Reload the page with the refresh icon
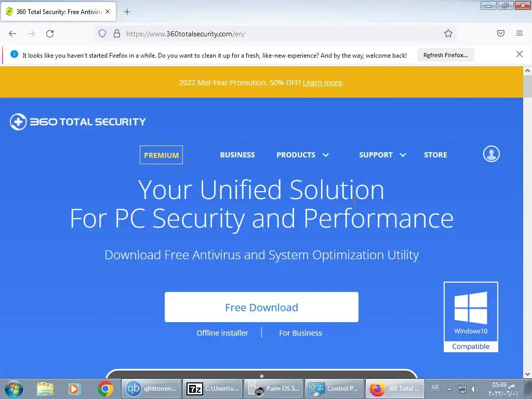The width and height of the screenshot is (532, 399). (50, 34)
